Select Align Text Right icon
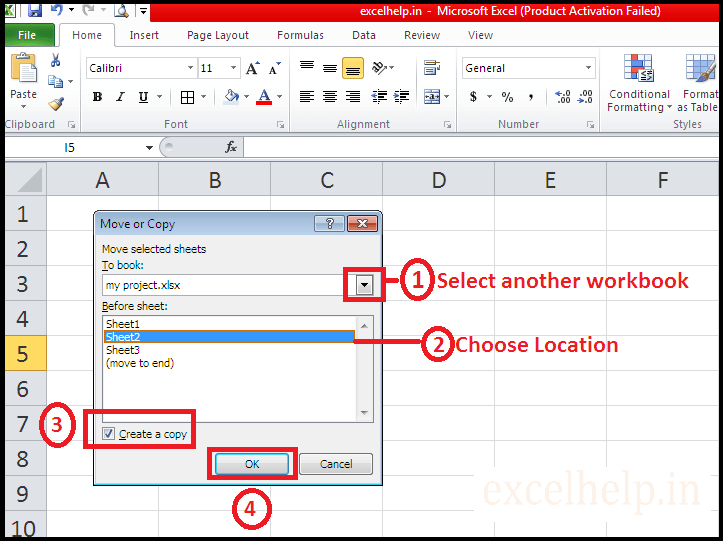Screen dimensions: 723x541 [353, 96]
